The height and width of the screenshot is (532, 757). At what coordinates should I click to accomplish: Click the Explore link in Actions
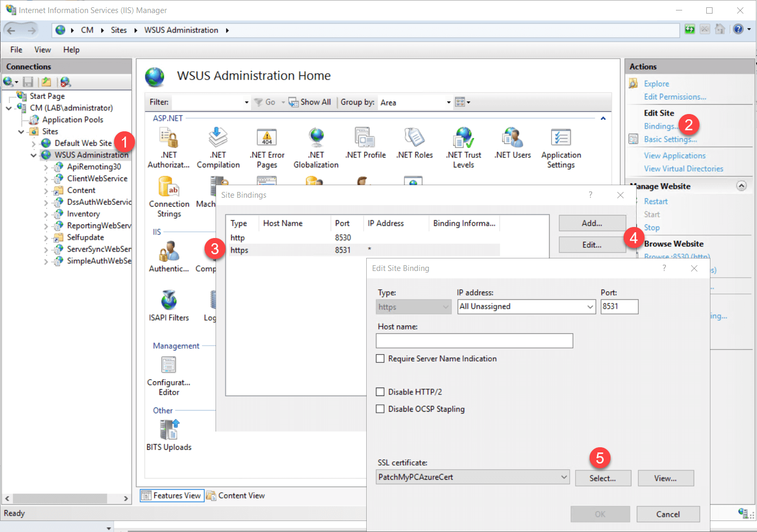tap(656, 84)
